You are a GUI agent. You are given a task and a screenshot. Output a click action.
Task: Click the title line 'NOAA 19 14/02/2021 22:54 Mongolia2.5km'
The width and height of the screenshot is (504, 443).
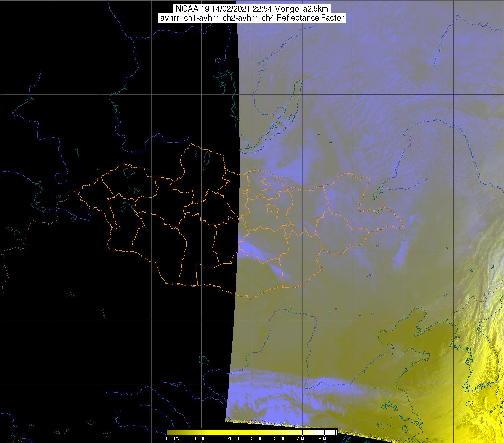(252, 9)
